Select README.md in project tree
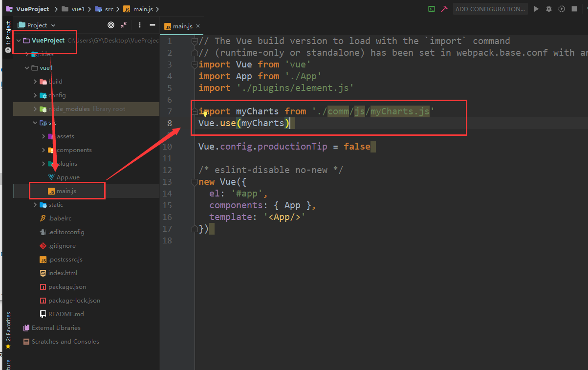This screenshot has width=588, height=370. [66, 314]
